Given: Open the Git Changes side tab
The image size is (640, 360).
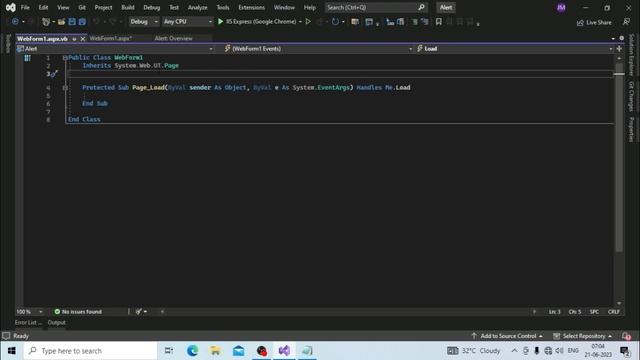Looking at the screenshot, I should coord(631,96).
